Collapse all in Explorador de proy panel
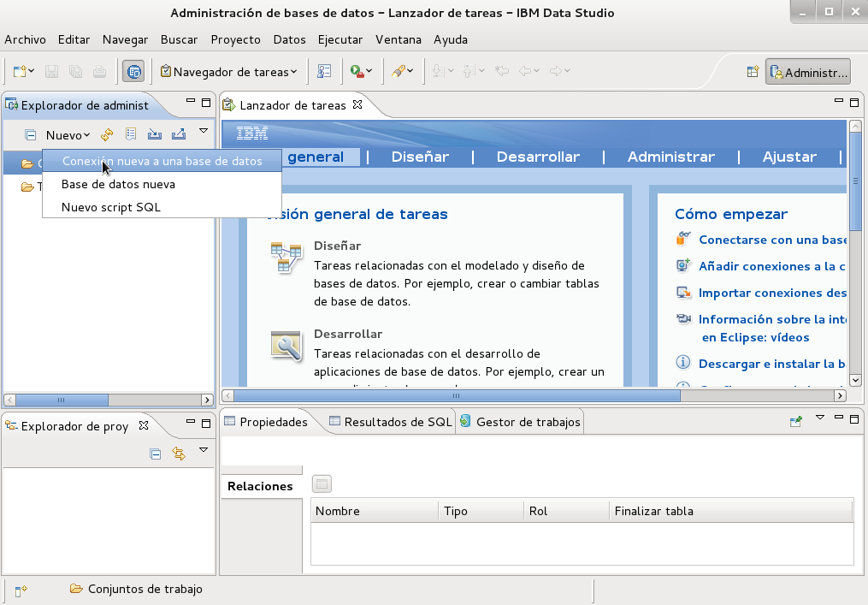This screenshot has width=868, height=605. coord(156,454)
